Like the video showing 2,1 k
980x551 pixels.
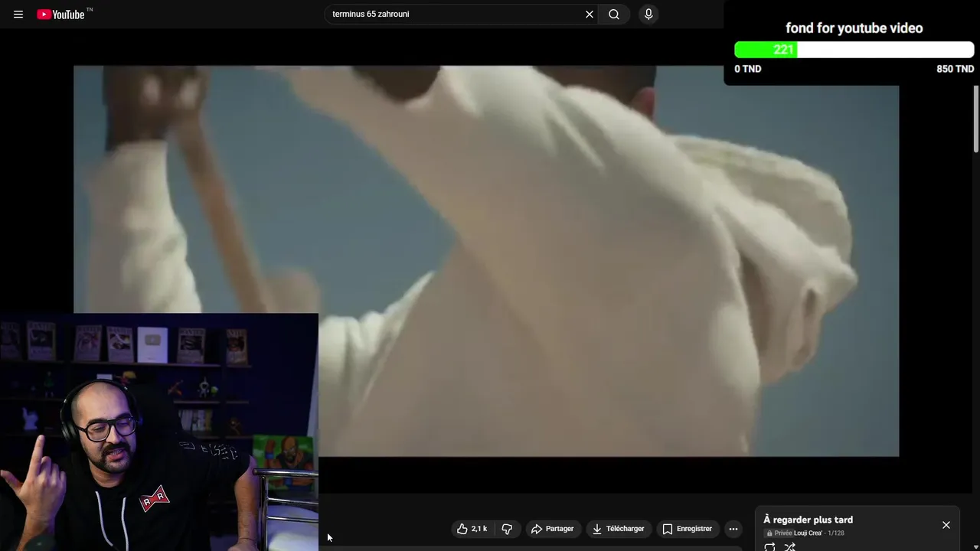[x=472, y=529]
